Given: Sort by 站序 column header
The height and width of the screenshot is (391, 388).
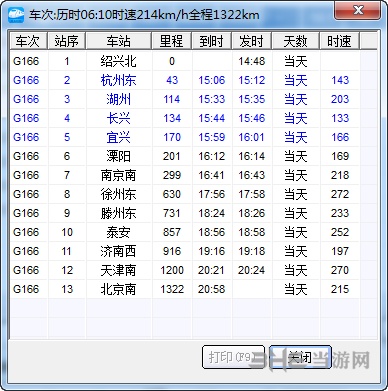Looking at the screenshot, I should click(67, 41).
